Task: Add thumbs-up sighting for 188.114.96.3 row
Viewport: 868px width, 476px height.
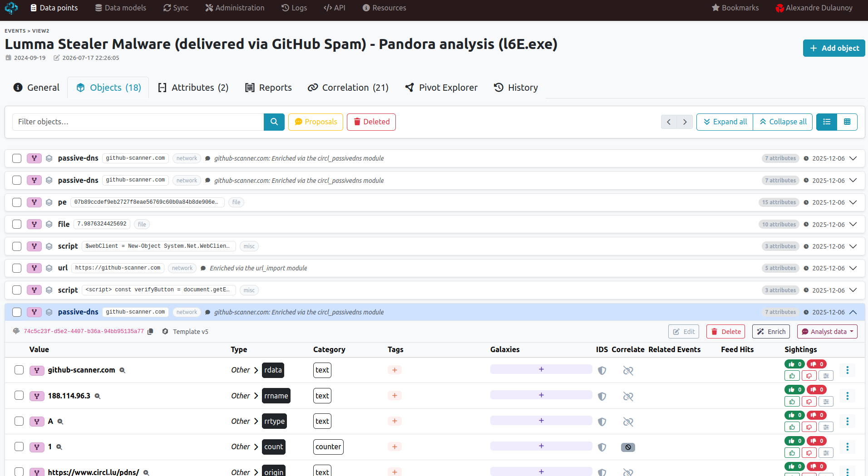Action: tap(792, 402)
